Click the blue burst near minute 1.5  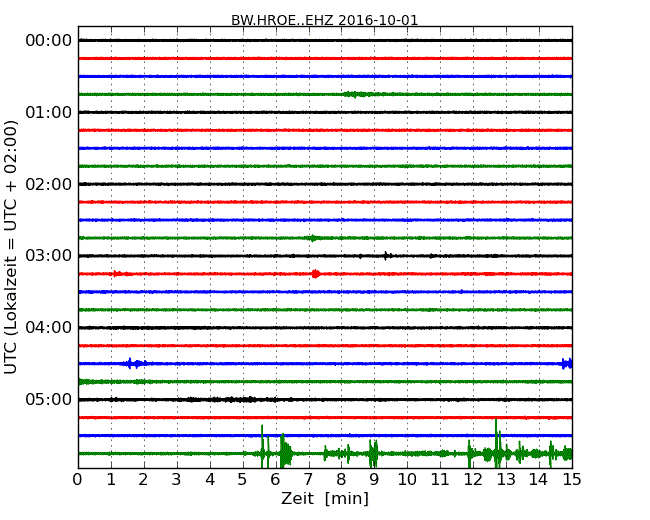(135, 364)
